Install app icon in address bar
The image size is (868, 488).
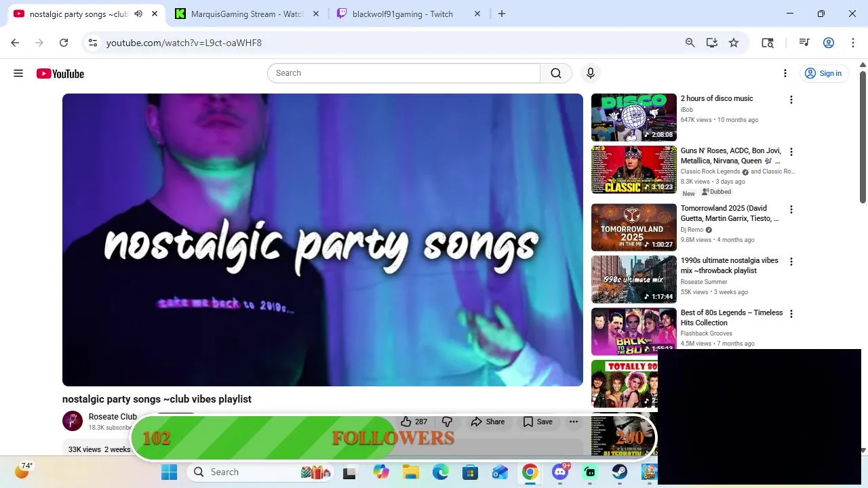pyautogui.click(x=711, y=43)
